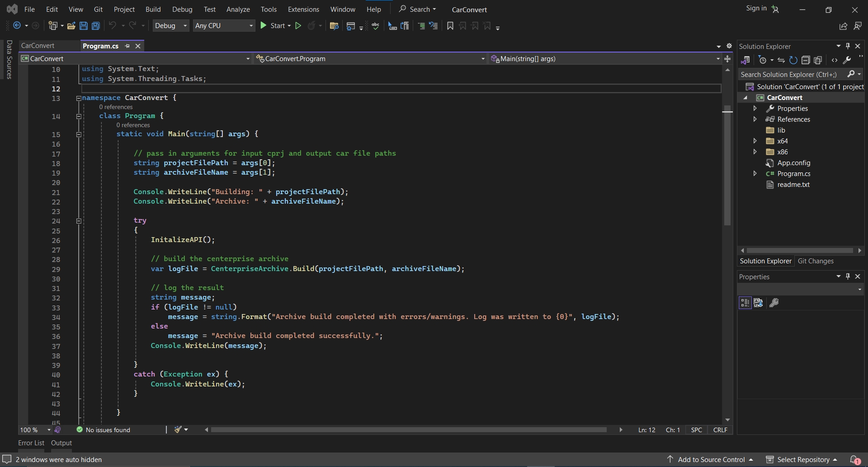
Task: Click the Save All toolbar icon
Action: click(96, 26)
